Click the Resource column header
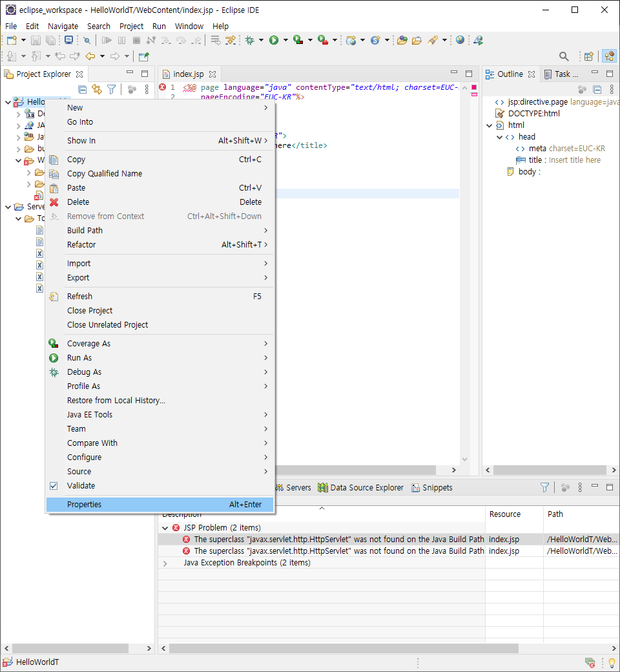 (514, 514)
